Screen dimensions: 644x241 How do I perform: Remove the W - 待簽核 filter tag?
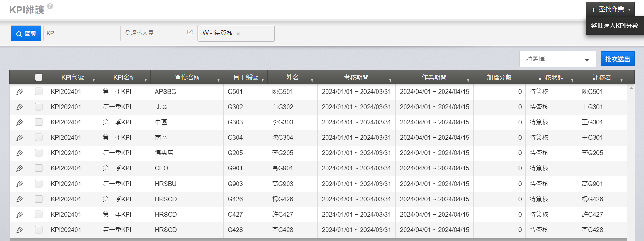coord(238,34)
